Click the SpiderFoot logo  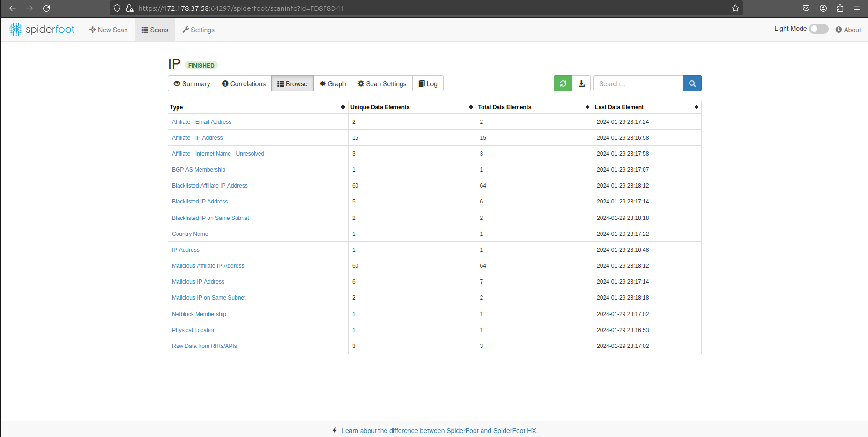[x=42, y=30]
